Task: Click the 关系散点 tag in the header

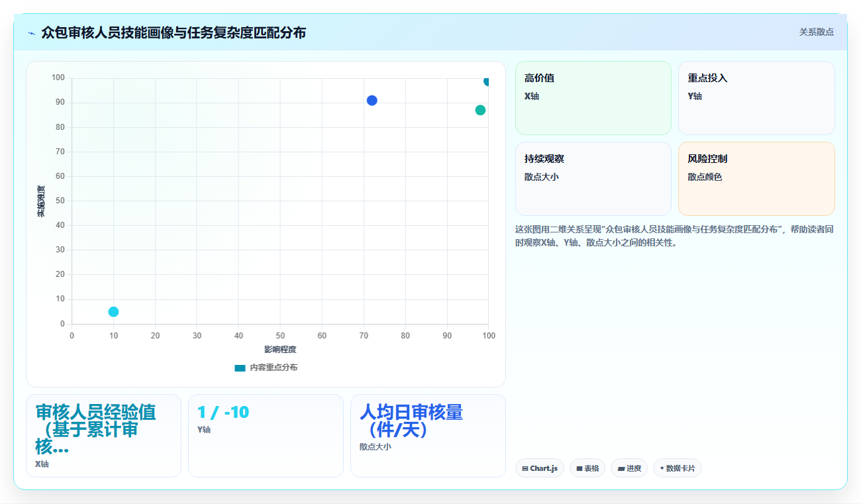Action: click(x=816, y=32)
